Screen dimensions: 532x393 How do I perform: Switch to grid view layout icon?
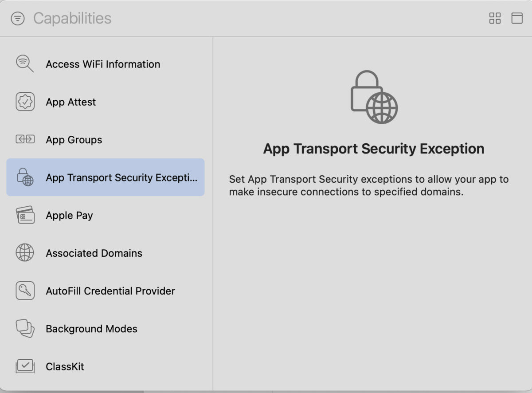(x=495, y=18)
